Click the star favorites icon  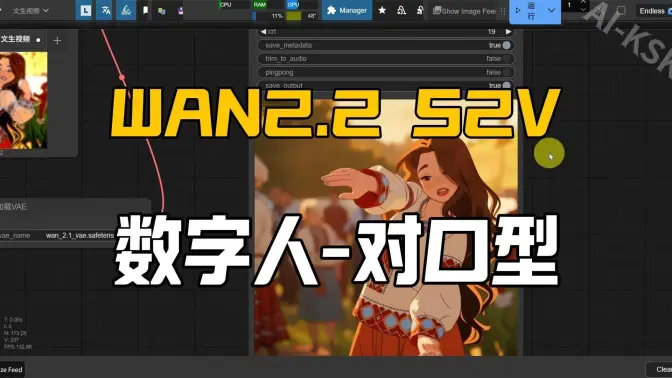382,10
